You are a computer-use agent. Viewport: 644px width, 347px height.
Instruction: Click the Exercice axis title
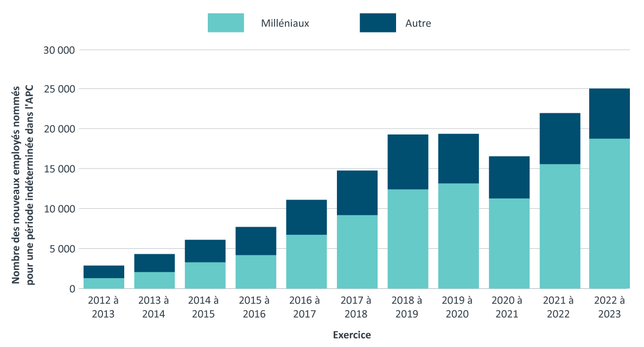point(352,335)
